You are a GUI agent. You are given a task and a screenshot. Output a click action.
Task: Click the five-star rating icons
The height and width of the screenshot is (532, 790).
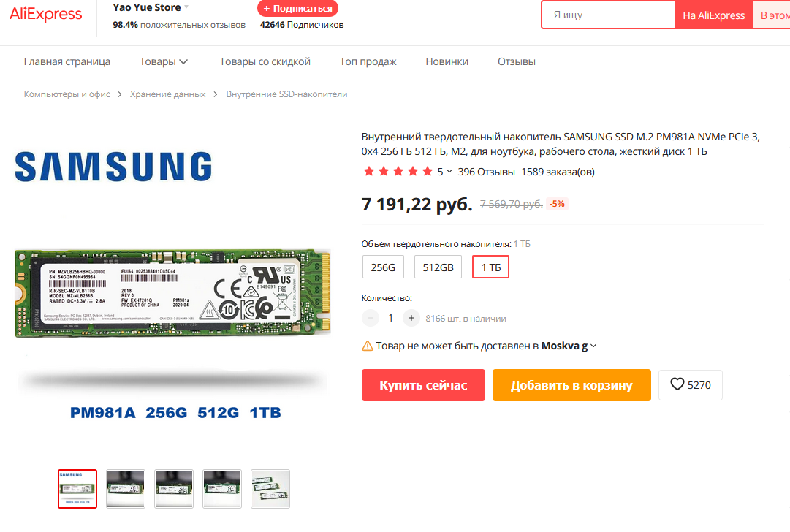click(398, 172)
